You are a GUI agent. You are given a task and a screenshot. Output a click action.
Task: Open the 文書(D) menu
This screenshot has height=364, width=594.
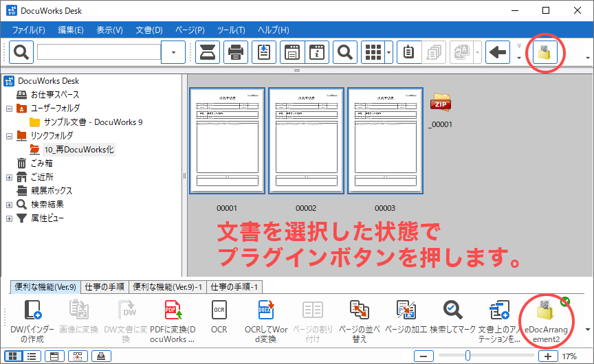pyautogui.click(x=149, y=30)
